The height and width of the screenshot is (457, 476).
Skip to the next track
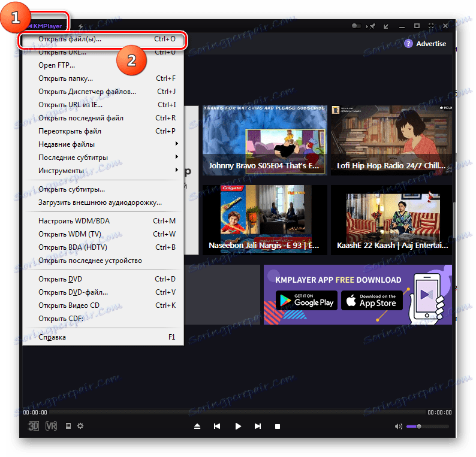(257, 426)
